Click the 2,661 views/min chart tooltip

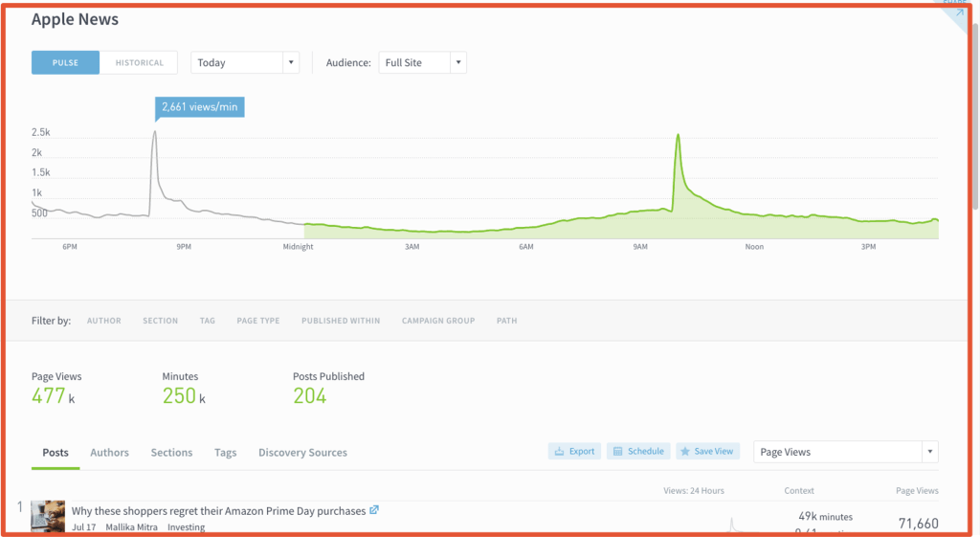point(199,107)
